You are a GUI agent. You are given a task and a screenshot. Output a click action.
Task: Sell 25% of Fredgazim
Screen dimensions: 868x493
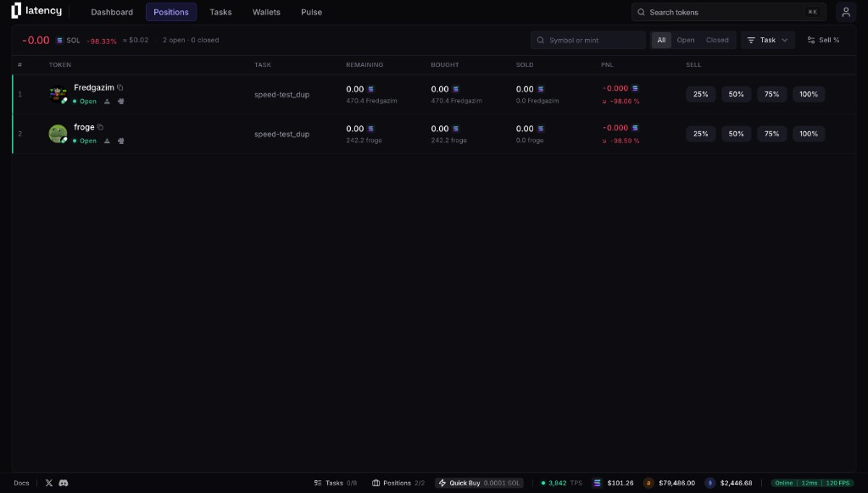(x=701, y=94)
